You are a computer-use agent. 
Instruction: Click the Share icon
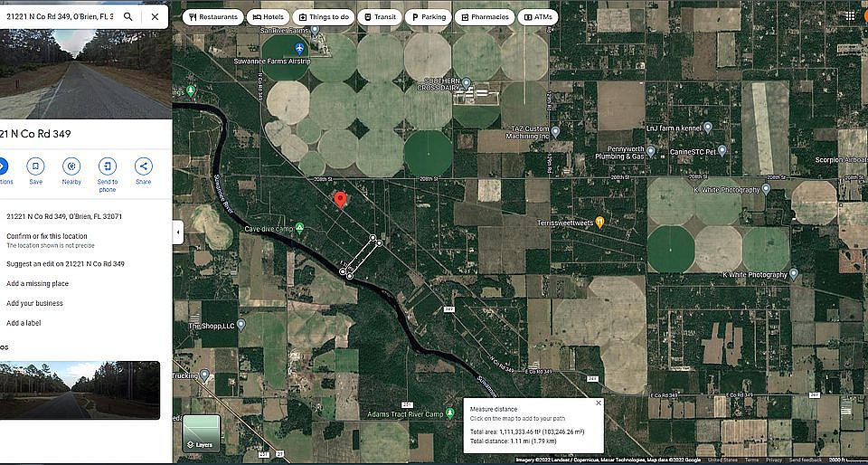[x=144, y=166]
